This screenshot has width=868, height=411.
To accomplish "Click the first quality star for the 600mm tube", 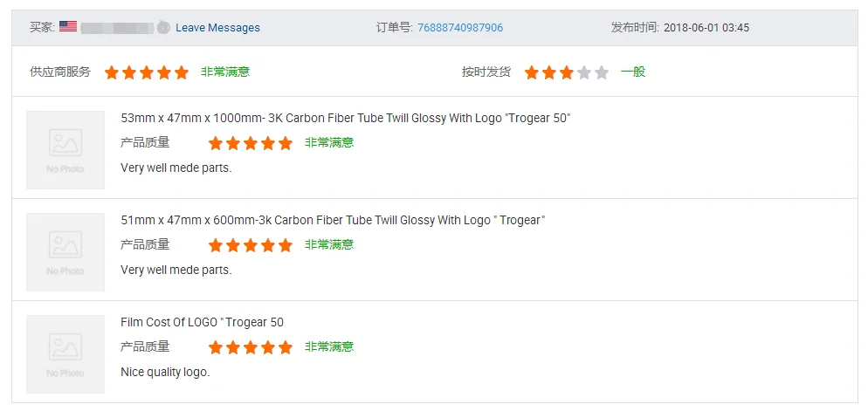I will coord(216,245).
